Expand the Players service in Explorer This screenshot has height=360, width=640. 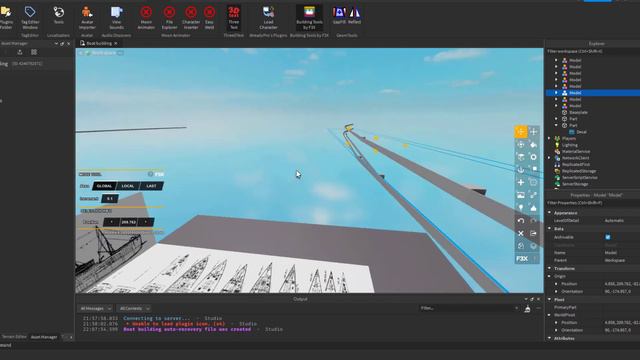[549, 138]
